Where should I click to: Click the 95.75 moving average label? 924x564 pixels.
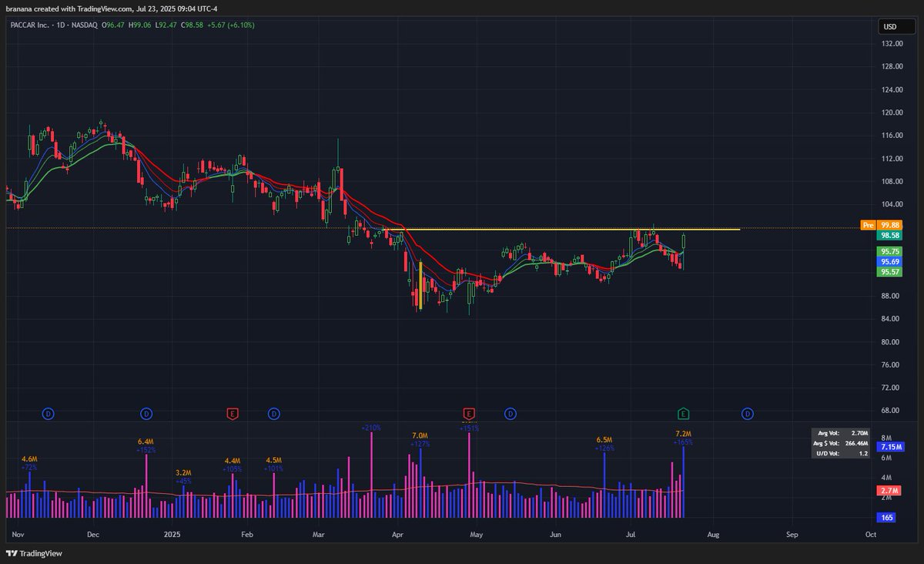(x=889, y=252)
